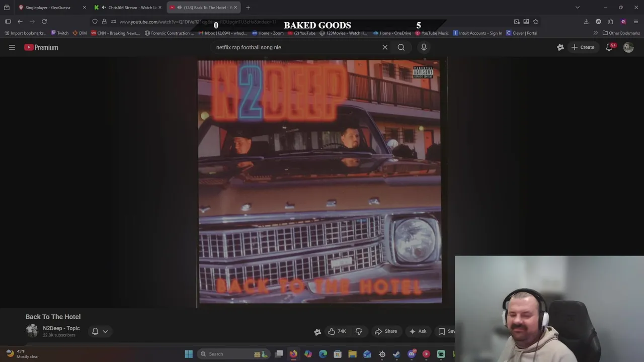Reload the current page
Image resolution: width=644 pixels, height=362 pixels.
(x=44, y=22)
